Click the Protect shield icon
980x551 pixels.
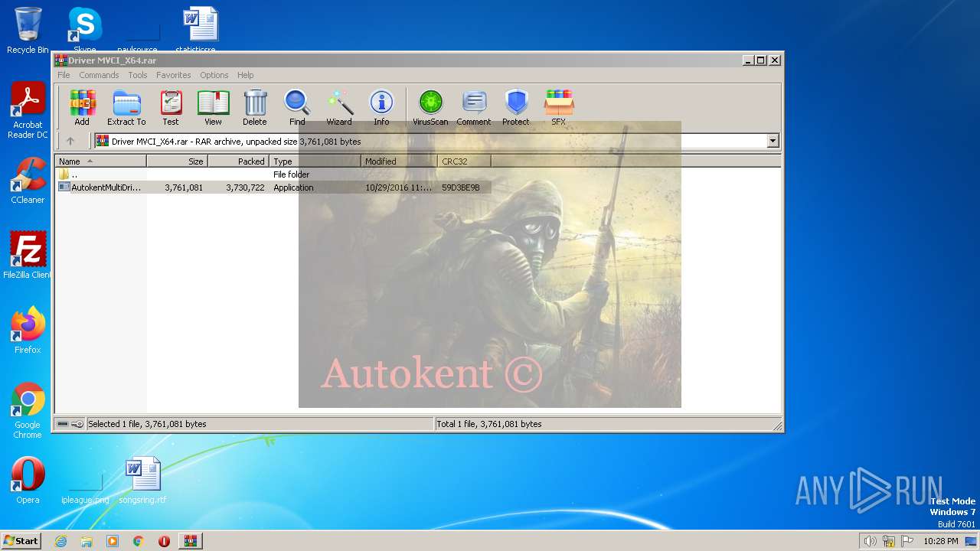tap(516, 107)
